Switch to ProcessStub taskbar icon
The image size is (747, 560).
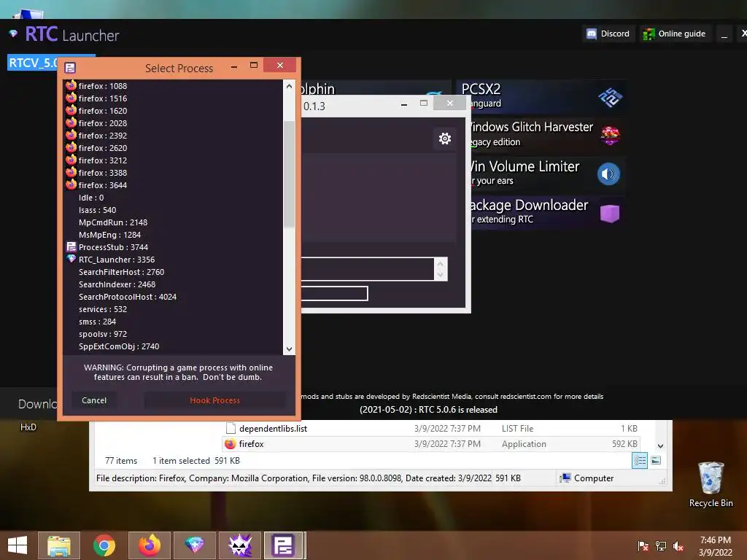(284, 545)
